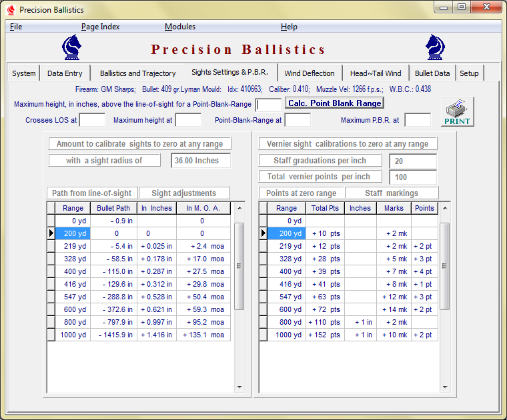Click the + 7 mk cell
The height and width of the screenshot is (420, 507).
click(394, 271)
